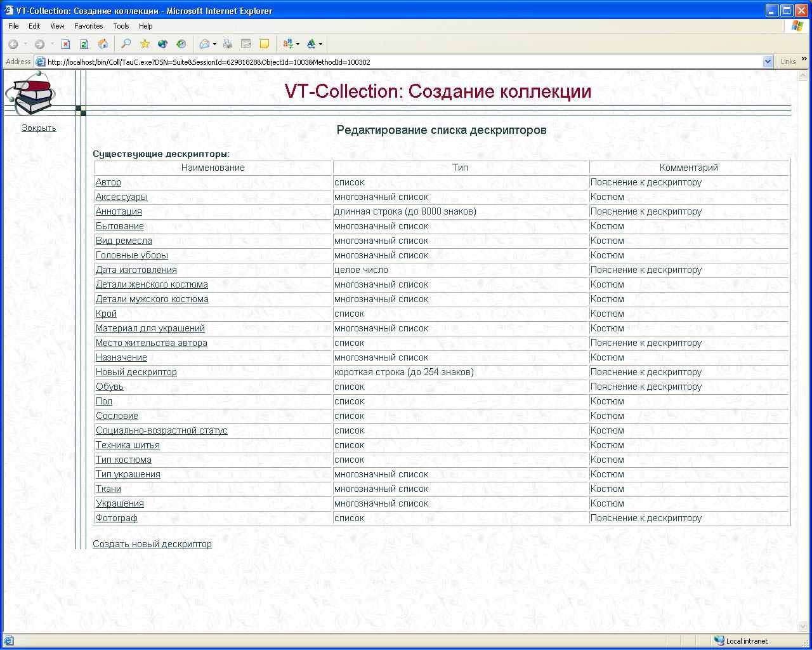Expand the Mail button dropdown arrow
This screenshot has width=812, height=650.
point(214,44)
